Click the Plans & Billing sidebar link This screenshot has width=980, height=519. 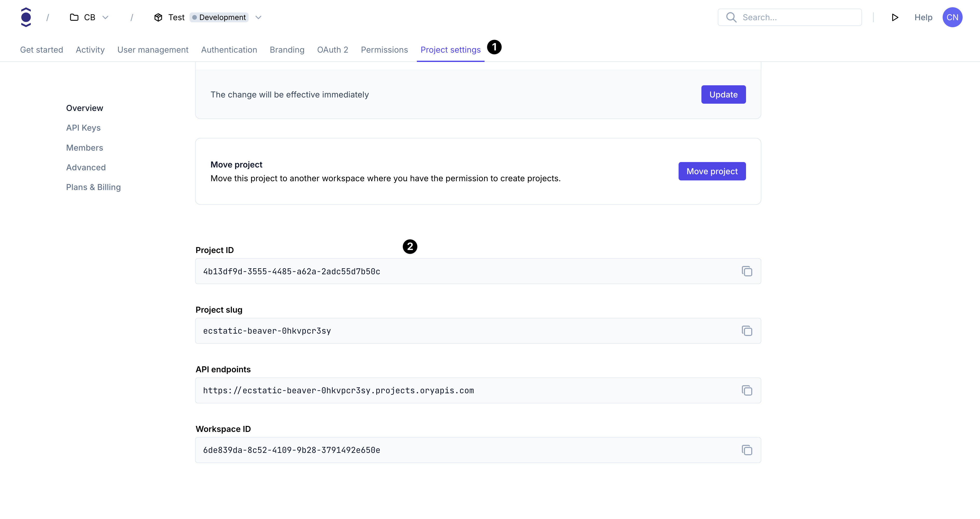tap(93, 187)
